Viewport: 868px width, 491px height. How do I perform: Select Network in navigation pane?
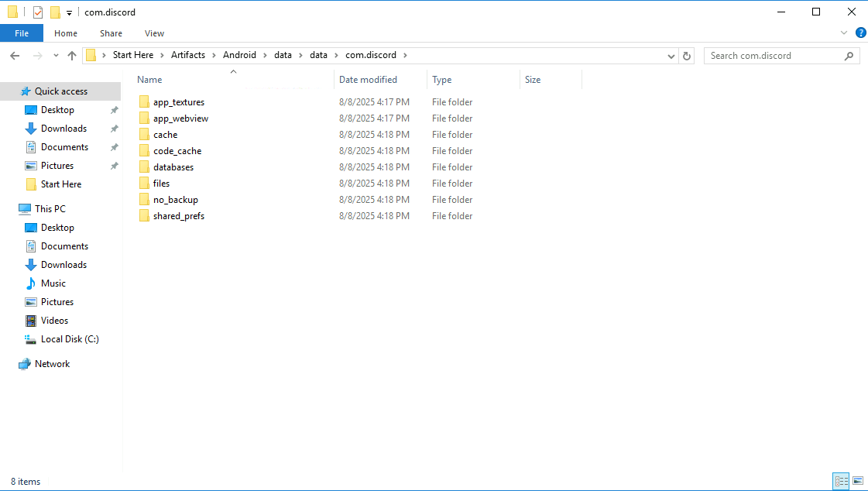point(52,364)
